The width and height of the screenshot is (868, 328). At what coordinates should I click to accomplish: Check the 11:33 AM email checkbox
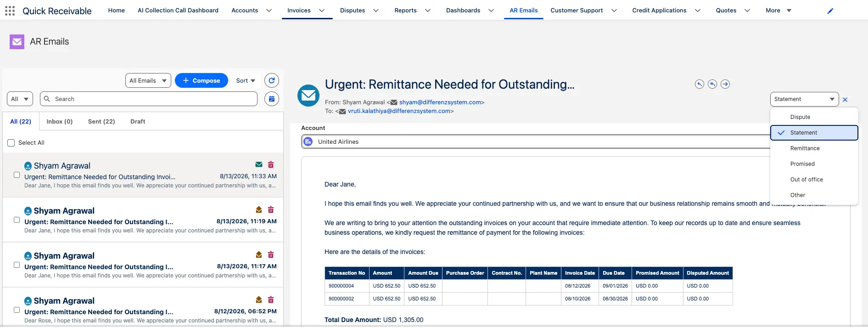(17, 175)
